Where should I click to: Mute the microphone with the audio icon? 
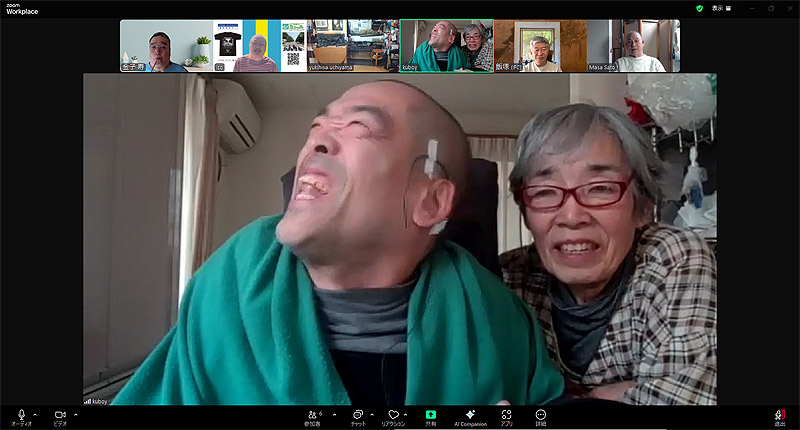click(21, 414)
